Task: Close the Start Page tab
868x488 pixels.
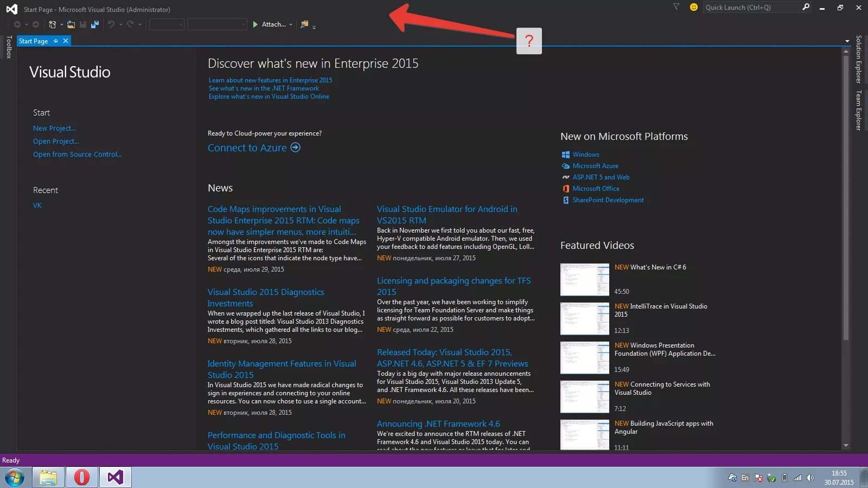Action: point(66,41)
